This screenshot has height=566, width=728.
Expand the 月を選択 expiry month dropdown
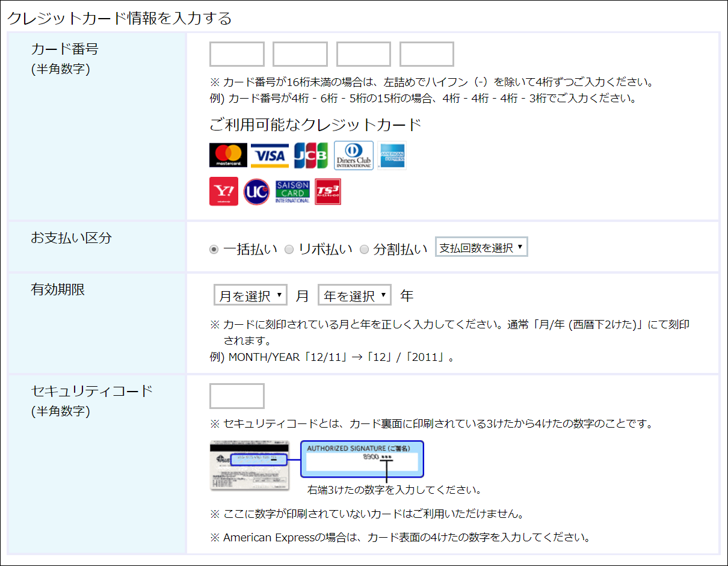250,295
